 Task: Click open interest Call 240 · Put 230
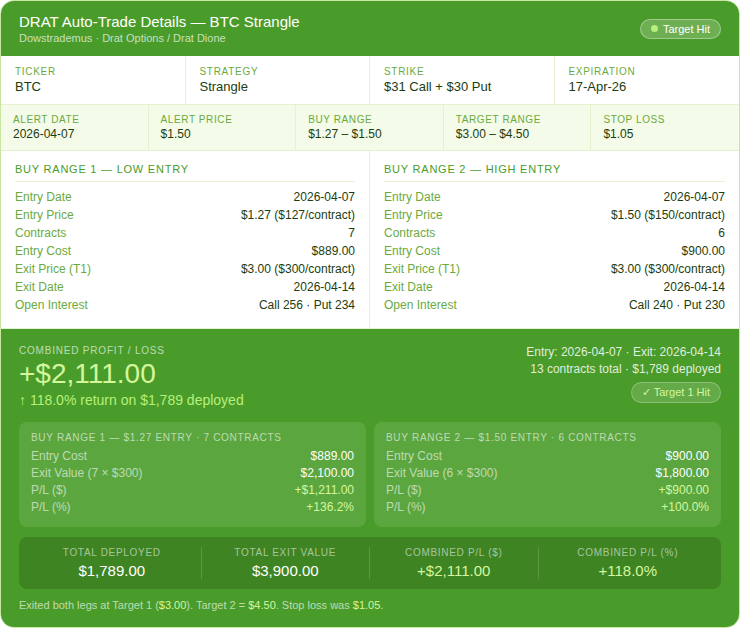coord(677,305)
